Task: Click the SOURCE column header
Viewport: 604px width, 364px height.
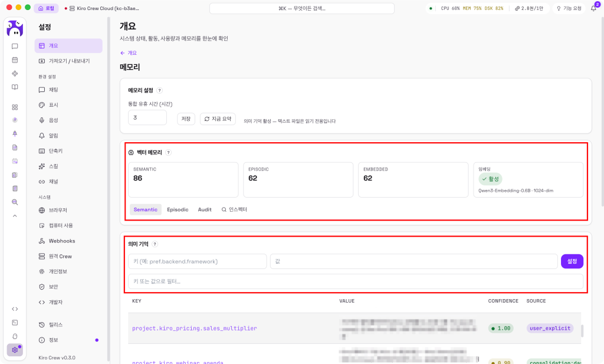Action: click(536, 301)
